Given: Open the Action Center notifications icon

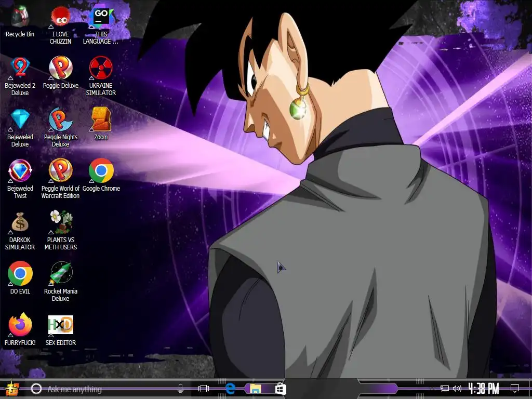Looking at the screenshot, I should 515,389.
